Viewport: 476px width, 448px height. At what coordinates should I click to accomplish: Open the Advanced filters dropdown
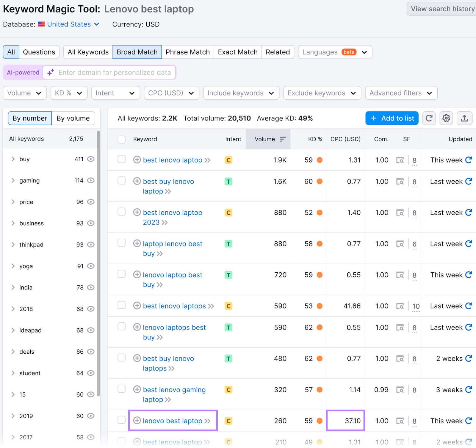coord(401,93)
